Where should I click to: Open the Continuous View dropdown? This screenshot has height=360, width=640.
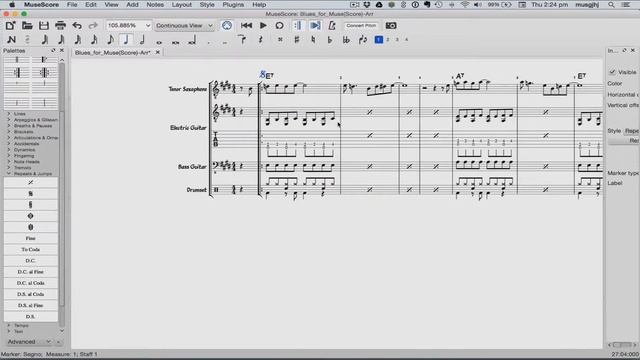(x=184, y=26)
